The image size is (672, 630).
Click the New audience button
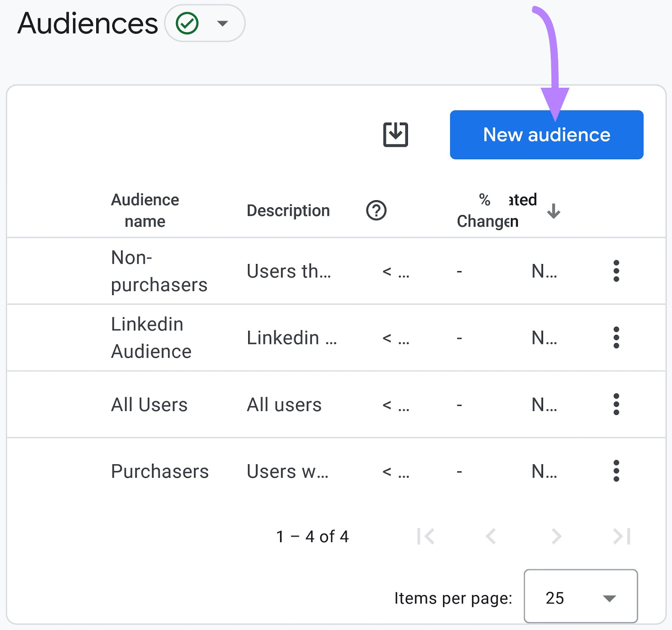[x=546, y=135]
